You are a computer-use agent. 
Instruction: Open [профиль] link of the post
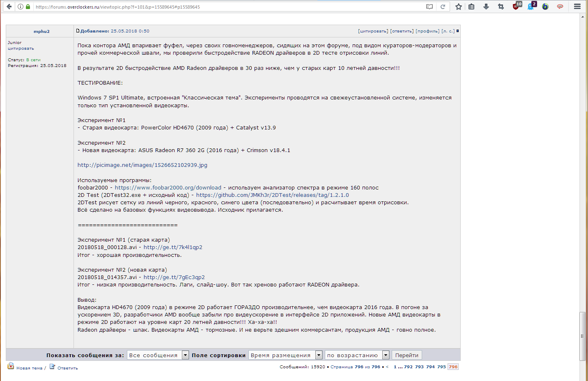click(427, 31)
